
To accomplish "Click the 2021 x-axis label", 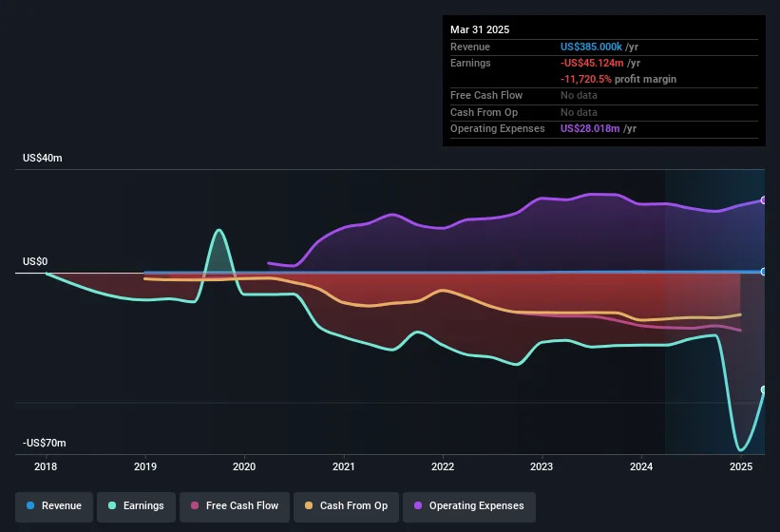I will coord(344,466).
